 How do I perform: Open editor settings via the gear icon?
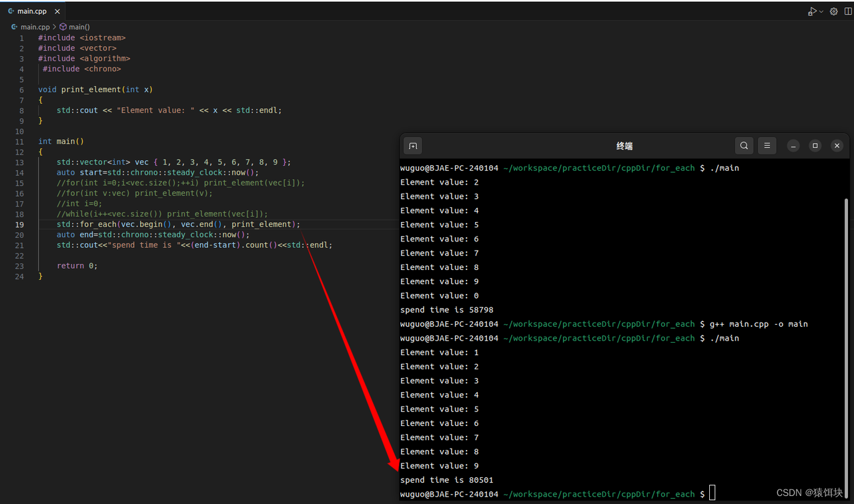tap(833, 11)
